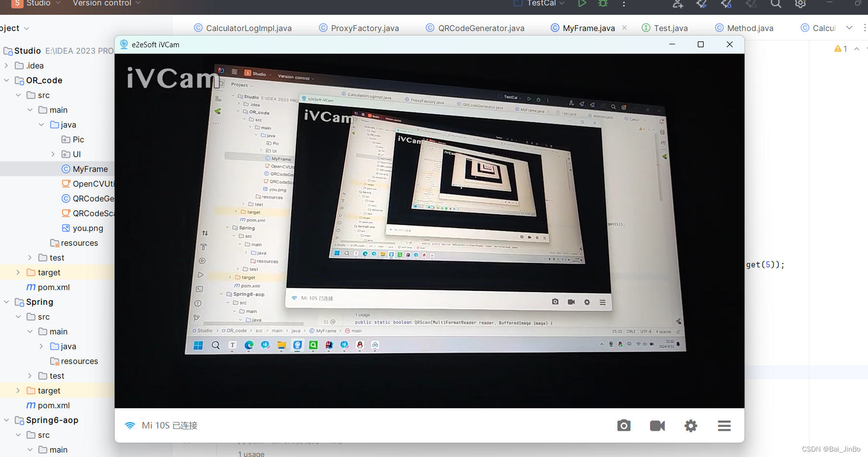Click the greyed-out rocket icon in the top toolbar
The image size is (868, 457).
[x=751, y=3]
